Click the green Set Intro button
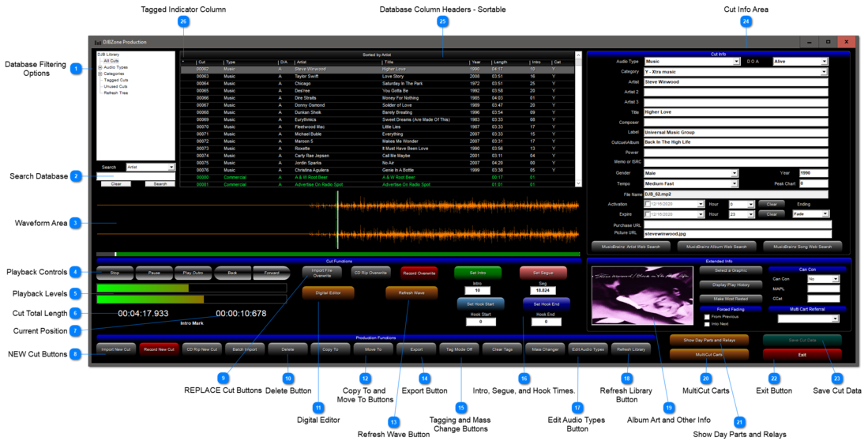 (x=478, y=273)
